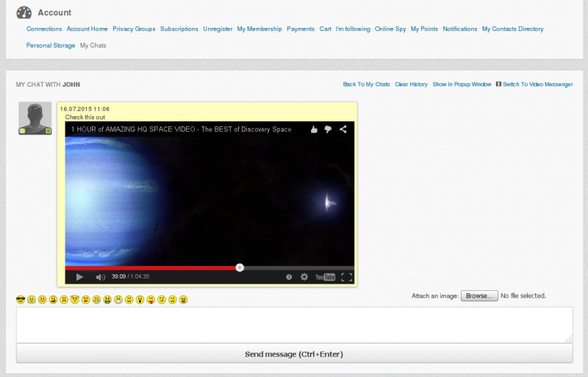Open Personal Storage page
Screen dimensions: 588x377
coord(51,46)
